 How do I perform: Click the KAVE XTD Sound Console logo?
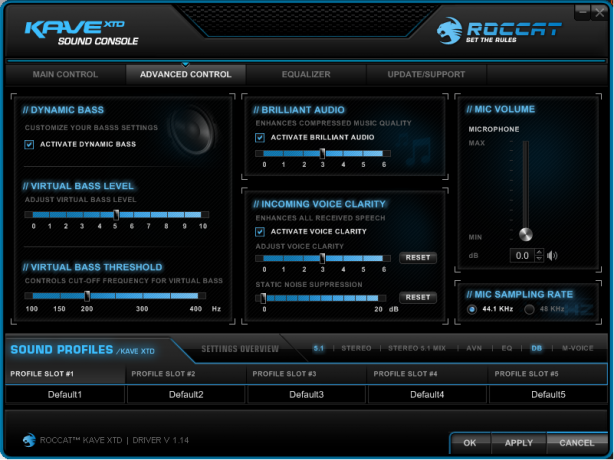(81, 33)
